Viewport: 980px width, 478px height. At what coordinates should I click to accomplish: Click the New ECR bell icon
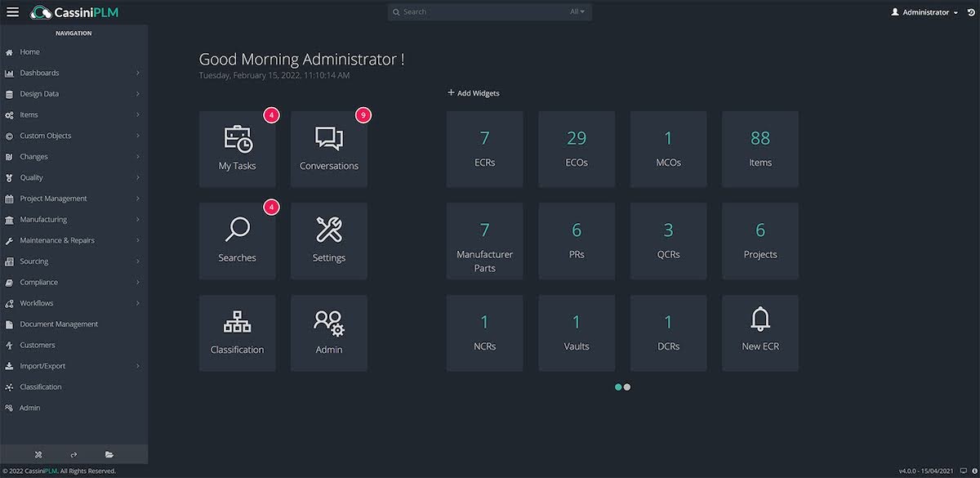coord(760,320)
